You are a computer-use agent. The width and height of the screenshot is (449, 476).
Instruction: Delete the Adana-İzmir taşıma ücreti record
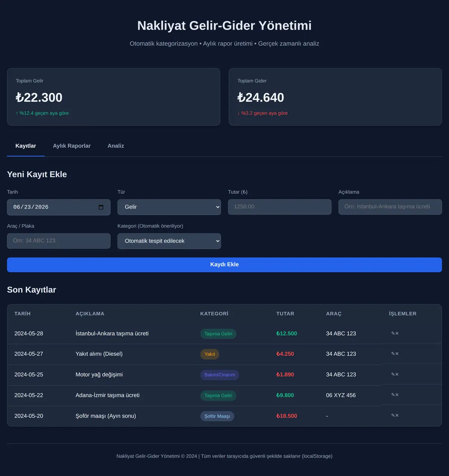coord(397,395)
